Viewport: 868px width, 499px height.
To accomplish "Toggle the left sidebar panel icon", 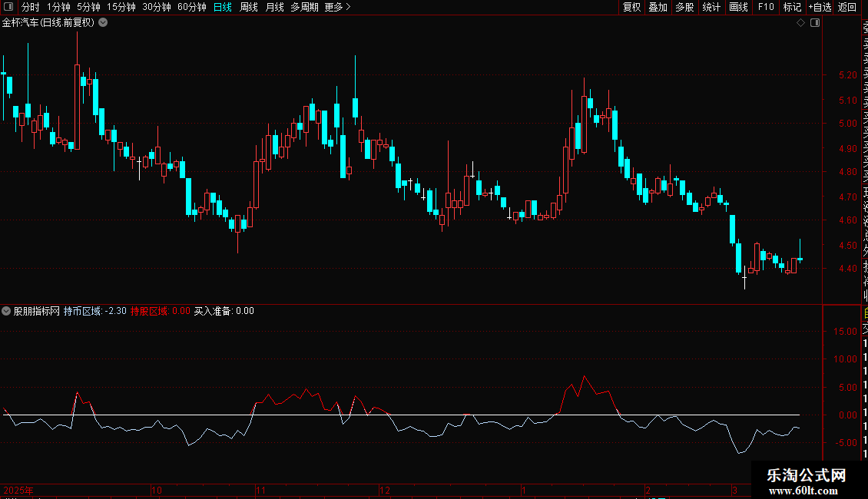I will click(8, 7).
